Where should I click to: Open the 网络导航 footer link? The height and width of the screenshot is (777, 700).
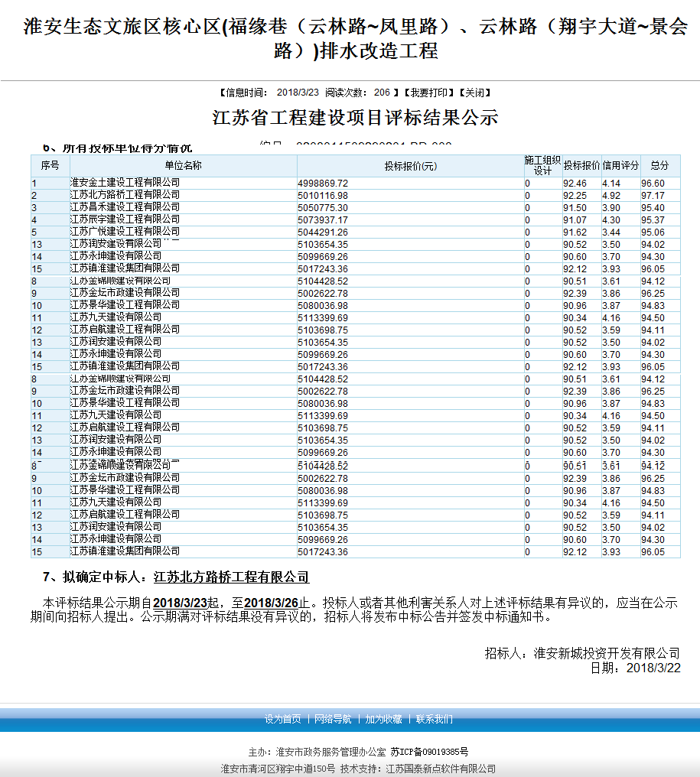coord(333,719)
